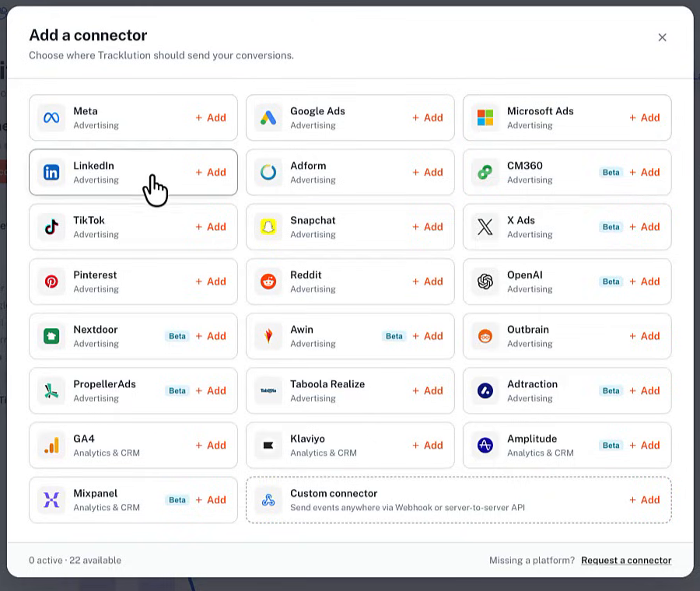Screen dimensions: 700x591
Task: Add the Google Ads connector
Action: pyautogui.click(x=428, y=118)
